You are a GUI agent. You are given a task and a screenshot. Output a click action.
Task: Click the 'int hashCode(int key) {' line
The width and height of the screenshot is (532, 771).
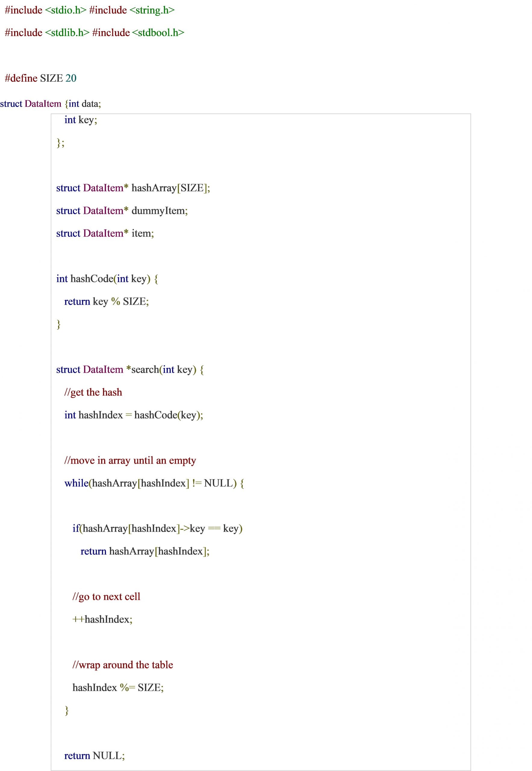107,279
